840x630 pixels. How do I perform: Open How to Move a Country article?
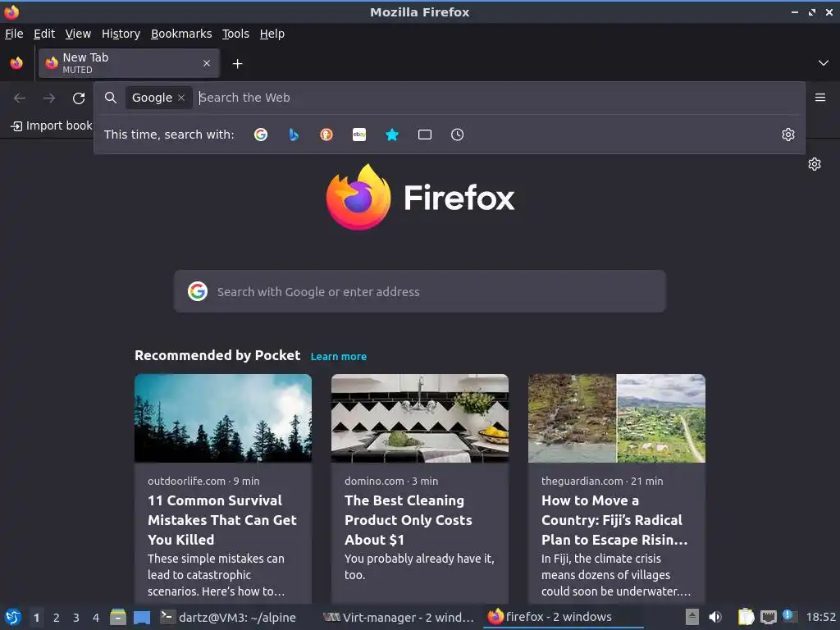tap(614, 519)
